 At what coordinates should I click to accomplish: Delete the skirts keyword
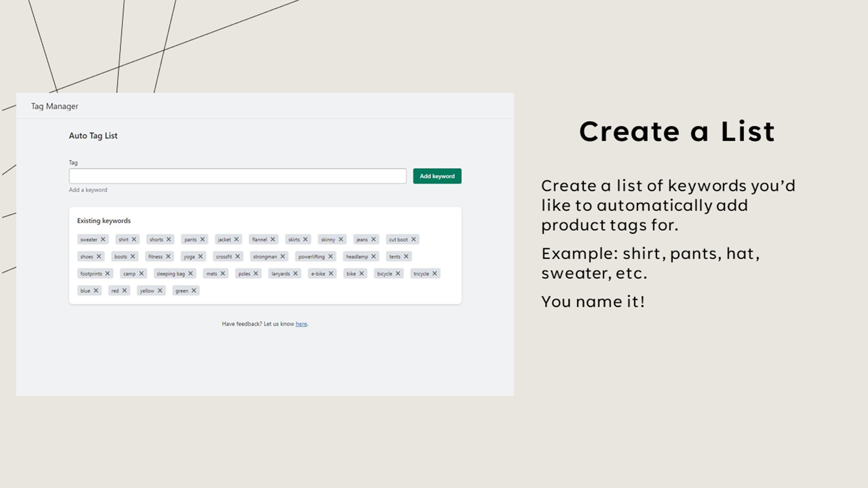pos(305,239)
